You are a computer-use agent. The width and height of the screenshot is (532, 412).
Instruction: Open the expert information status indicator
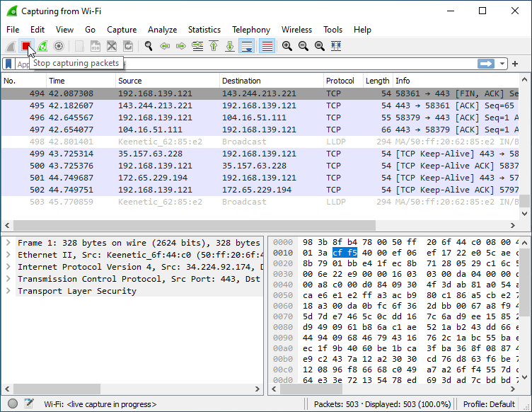13,404
